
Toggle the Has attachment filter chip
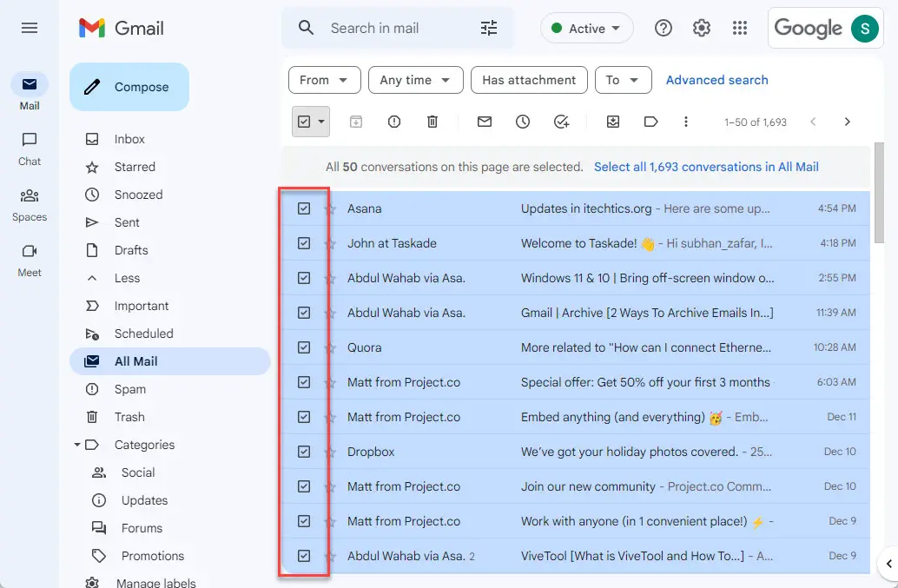[x=529, y=80]
